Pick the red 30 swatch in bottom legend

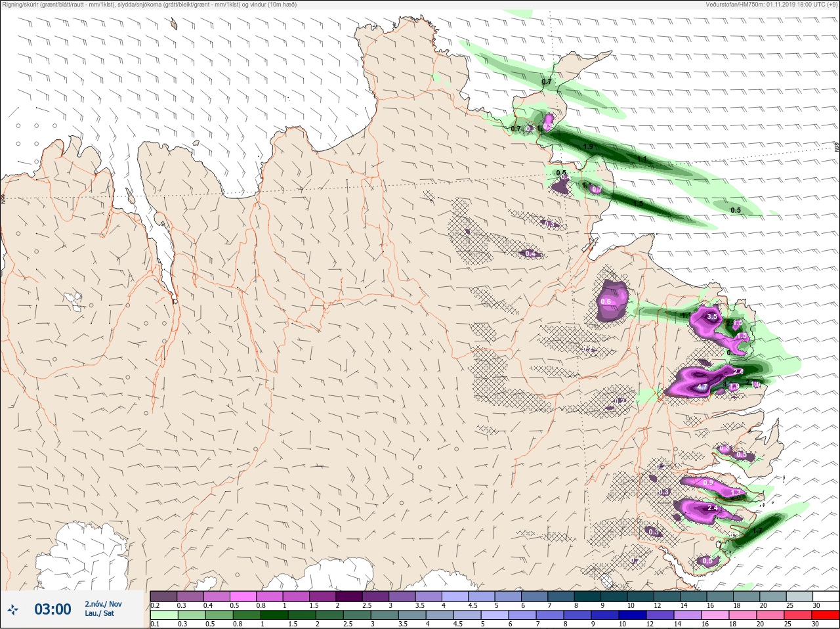tap(826, 615)
